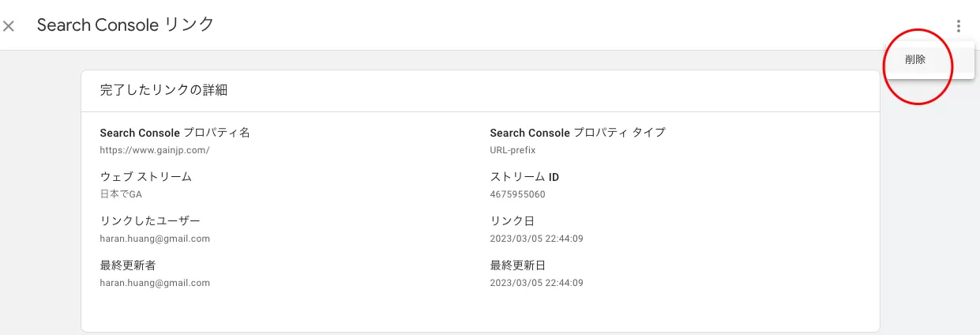The height and width of the screenshot is (335, 980).
Task: Select the ストリーム ID label
Action: click(x=524, y=177)
